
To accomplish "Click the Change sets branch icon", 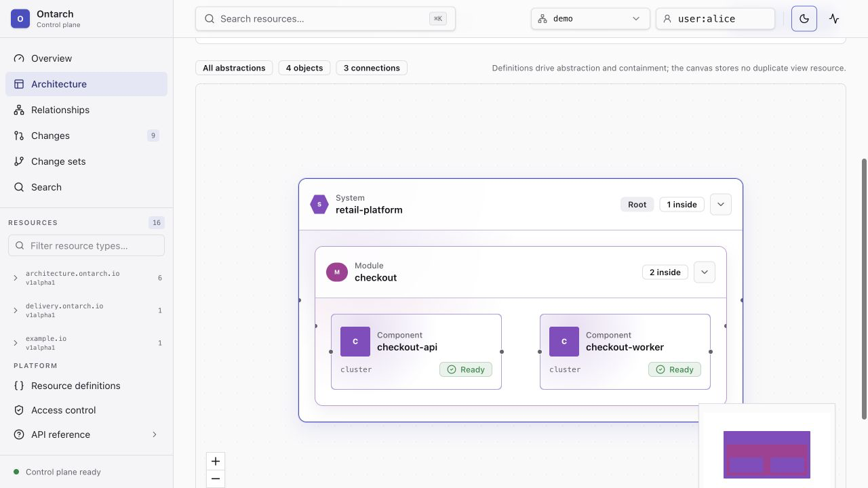I will pos(19,161).
